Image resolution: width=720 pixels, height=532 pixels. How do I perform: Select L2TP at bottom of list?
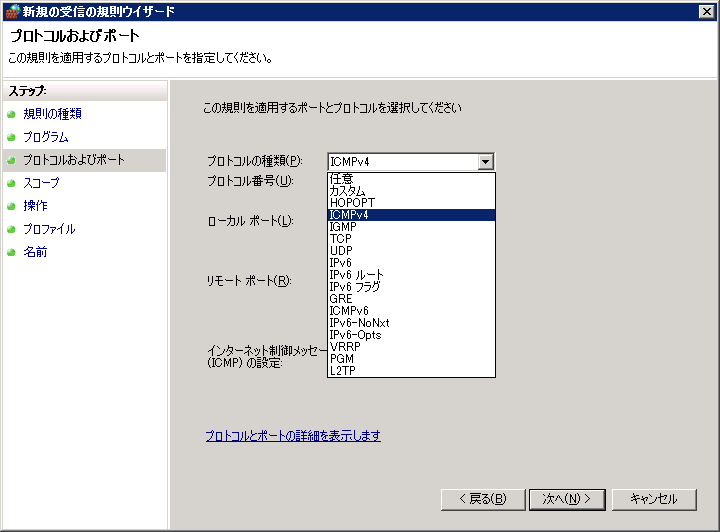(x=342, y=371)
